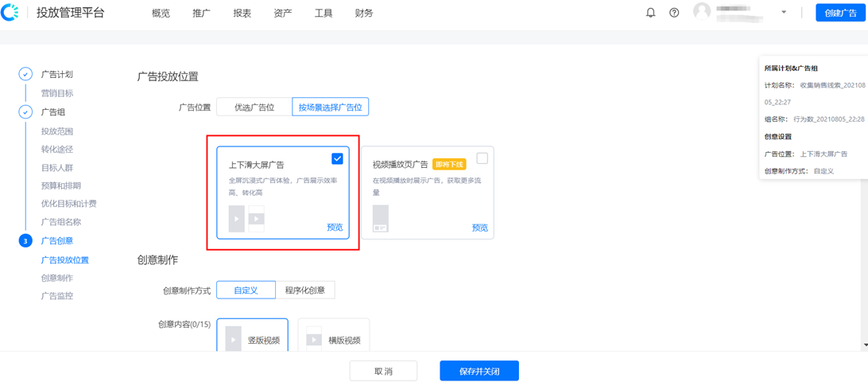Jump to 广告投放位置 in the sidebar
868x386 pixels.
pyautogui.click(x=65, y=259)
